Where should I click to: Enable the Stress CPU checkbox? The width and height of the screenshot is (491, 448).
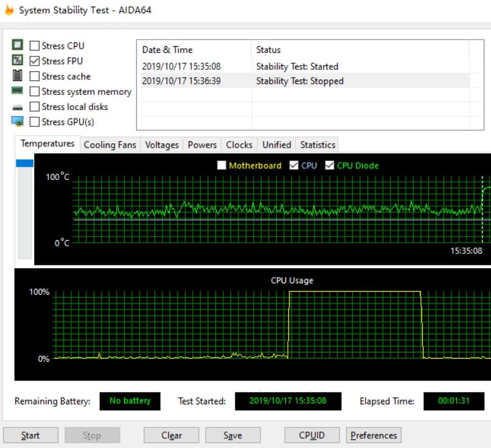pyautogui.click(x=35, y=46)
